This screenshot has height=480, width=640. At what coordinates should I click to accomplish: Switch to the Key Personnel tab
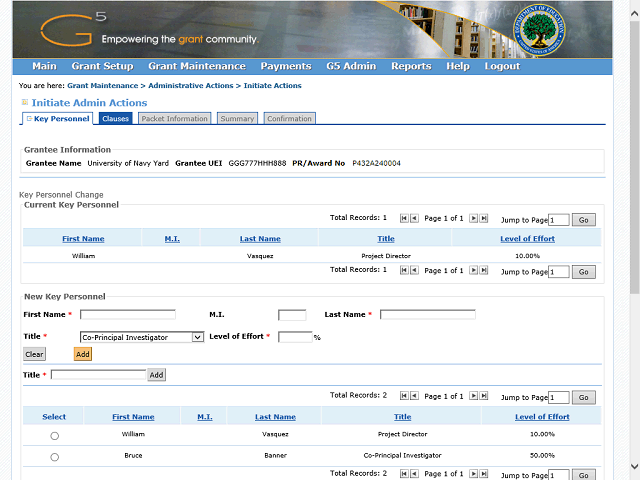[x=58, y=118]
